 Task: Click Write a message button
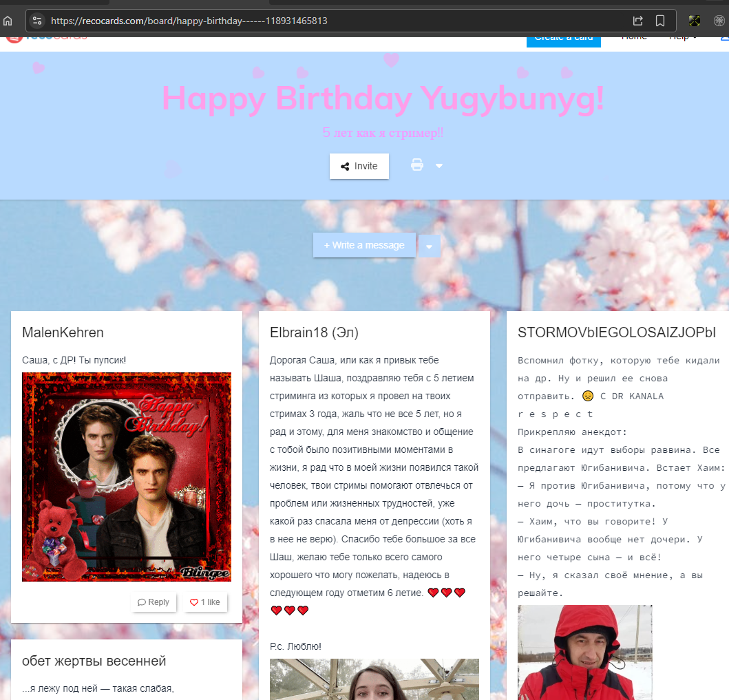click(364, 245)
